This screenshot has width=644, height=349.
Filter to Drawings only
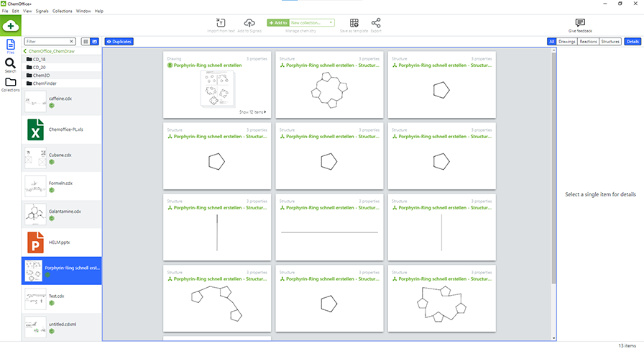pos(567,42)
